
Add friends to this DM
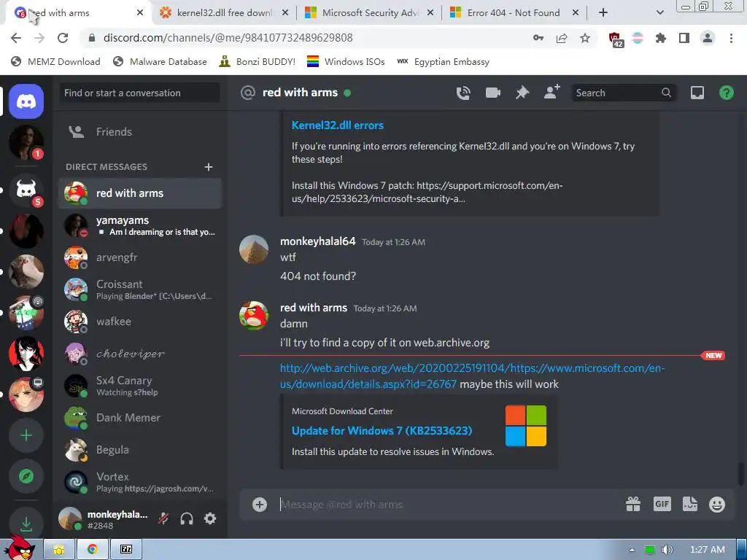[551, 92]
